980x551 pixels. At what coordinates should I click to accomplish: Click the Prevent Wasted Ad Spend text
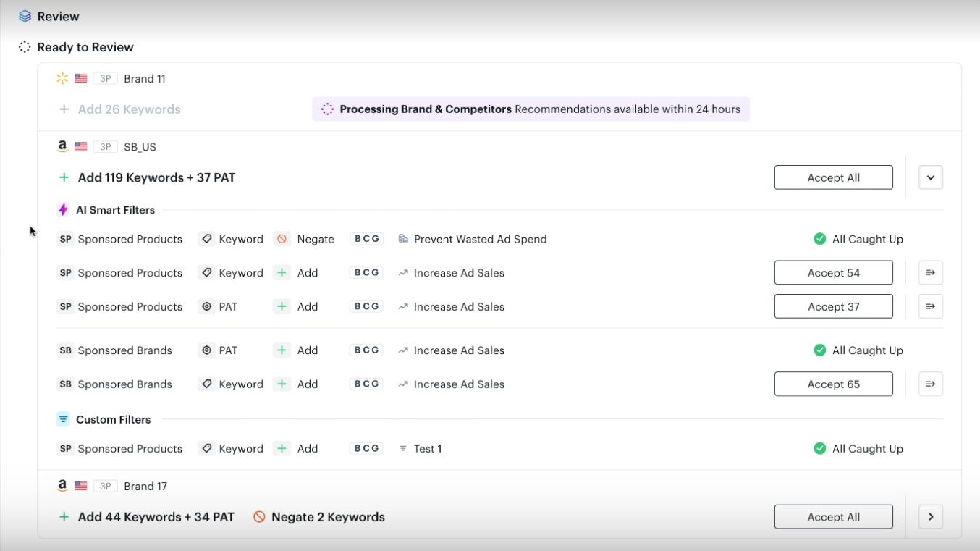(x=481, y=239)
